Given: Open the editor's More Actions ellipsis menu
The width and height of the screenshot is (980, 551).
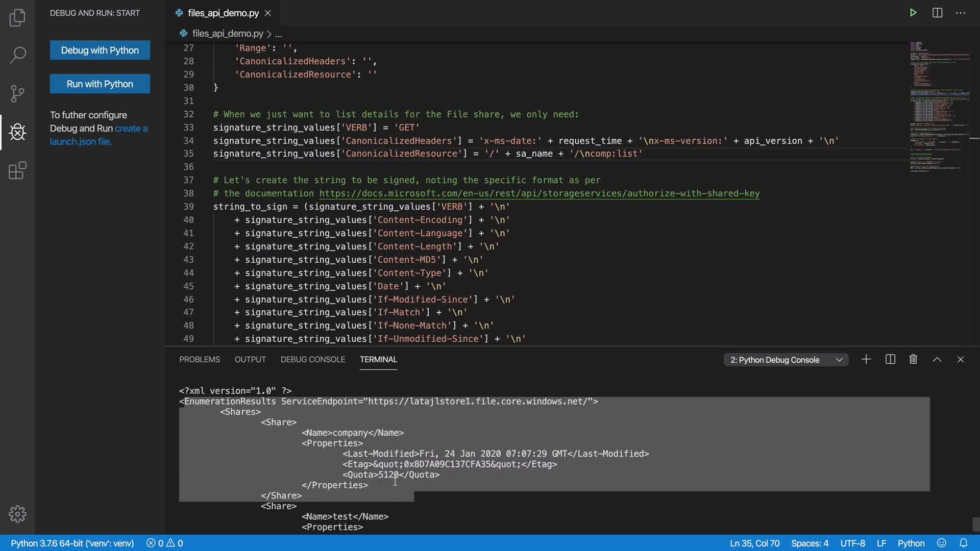Looking at the screenshot, I should (961, 13).
